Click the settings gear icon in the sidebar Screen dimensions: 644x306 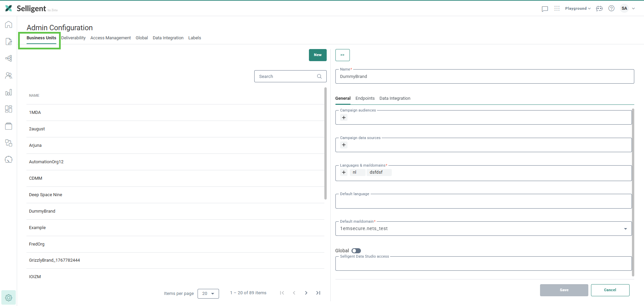9,298
